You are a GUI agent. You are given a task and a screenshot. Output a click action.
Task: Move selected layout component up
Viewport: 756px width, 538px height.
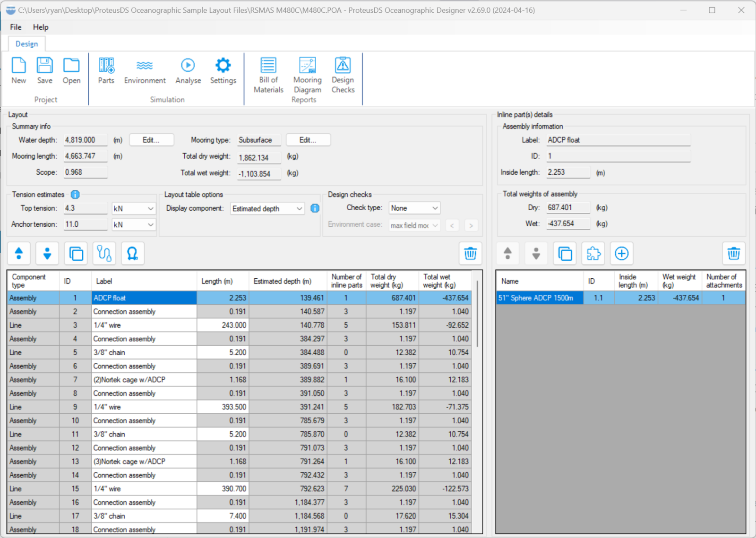point(19,254)
